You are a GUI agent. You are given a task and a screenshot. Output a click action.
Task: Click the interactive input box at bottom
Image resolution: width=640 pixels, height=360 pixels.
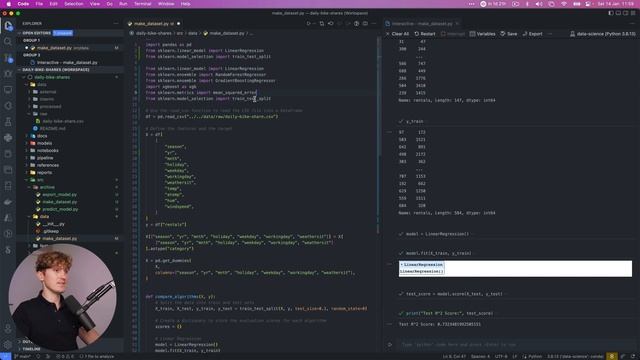coord(515,344)
